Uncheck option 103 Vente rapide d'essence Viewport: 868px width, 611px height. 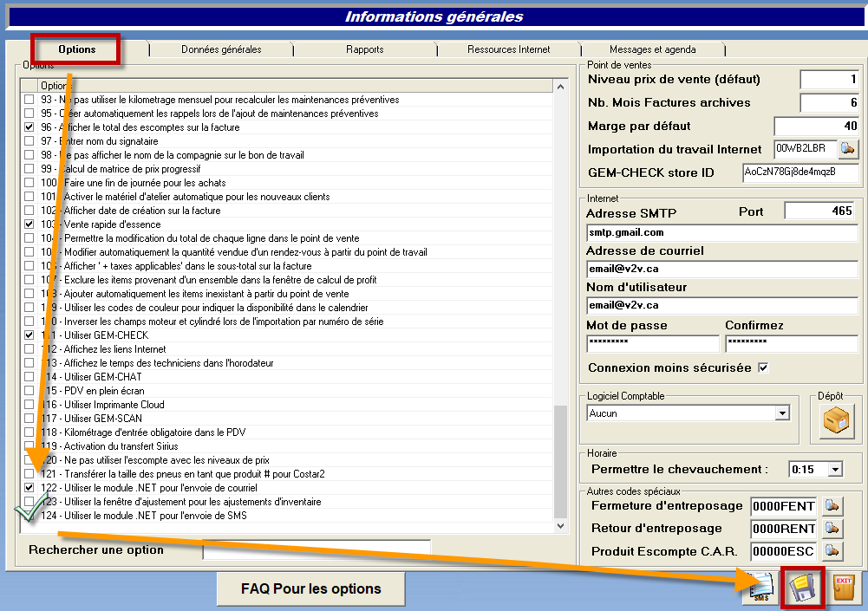coord(29,224)
